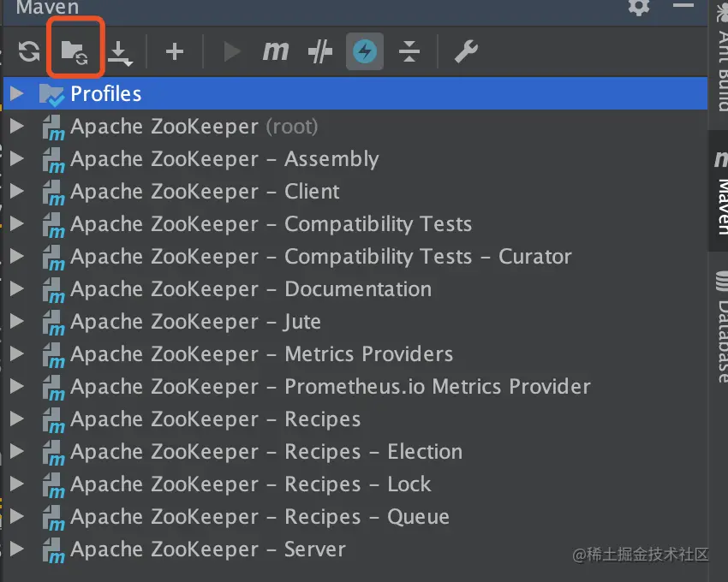The image size is (728, 582).
Task: Select 'Apache ZooKeeper - Documentation' text
Action: point(251,288)
